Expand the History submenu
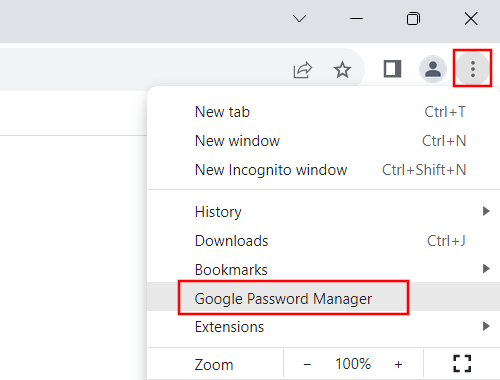The height and width of the screenshot is (380, 500). 323,212
